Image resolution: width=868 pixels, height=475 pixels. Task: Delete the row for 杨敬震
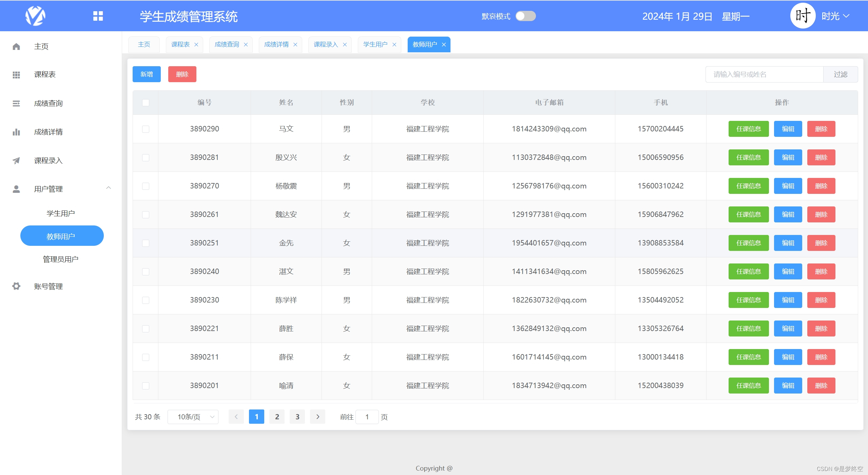click(821, 186)
